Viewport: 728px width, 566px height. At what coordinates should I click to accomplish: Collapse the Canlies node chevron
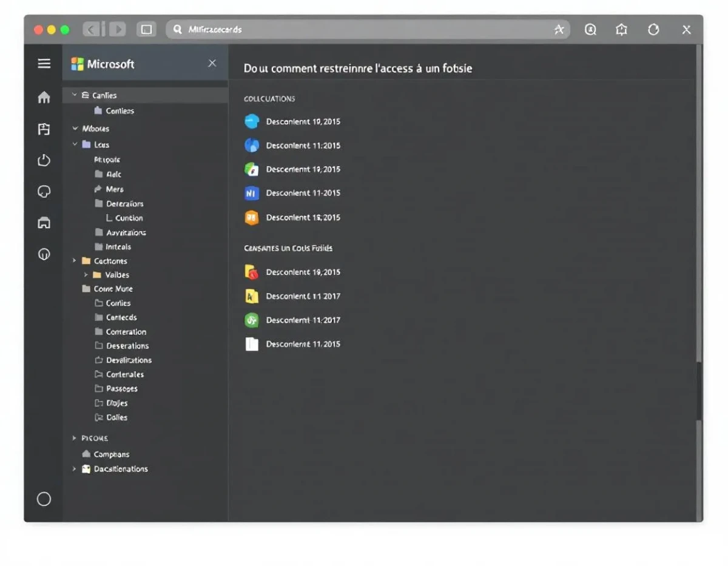pos(75,95)
